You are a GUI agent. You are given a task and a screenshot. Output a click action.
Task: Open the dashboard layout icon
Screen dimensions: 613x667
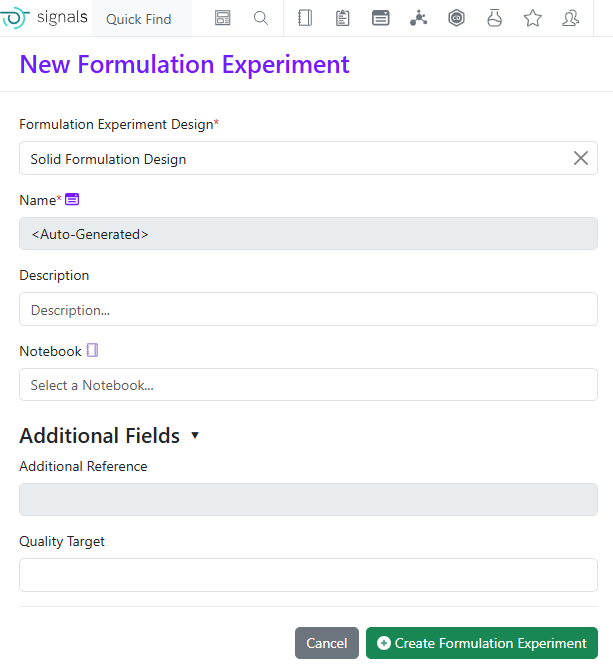pyautogui.click(x=222, y=18)
